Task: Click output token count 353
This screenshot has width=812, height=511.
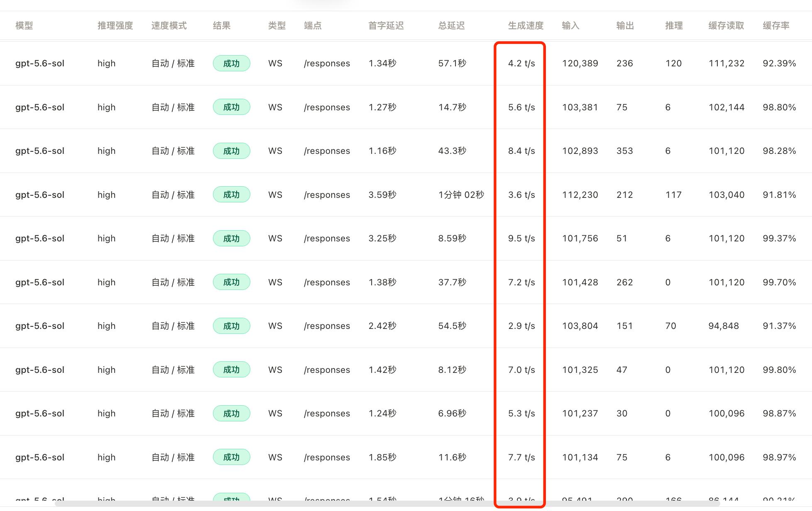Action: click(625, 151)
